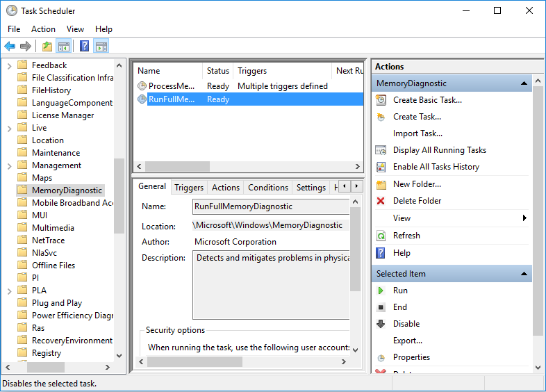This screenshot has height=392, width=546.
Task: Click the New Folder icon
Action: (381, 184)
